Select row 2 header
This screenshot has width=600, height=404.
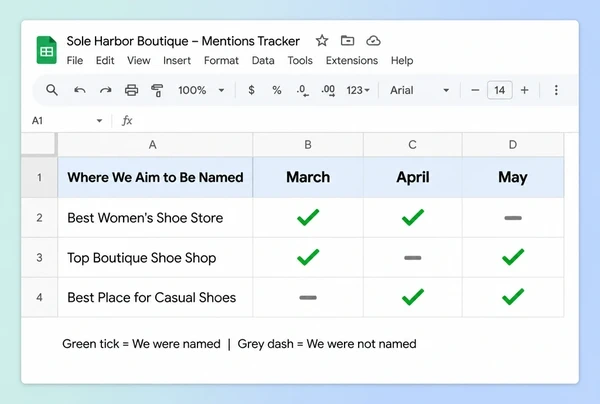[39, 218]
